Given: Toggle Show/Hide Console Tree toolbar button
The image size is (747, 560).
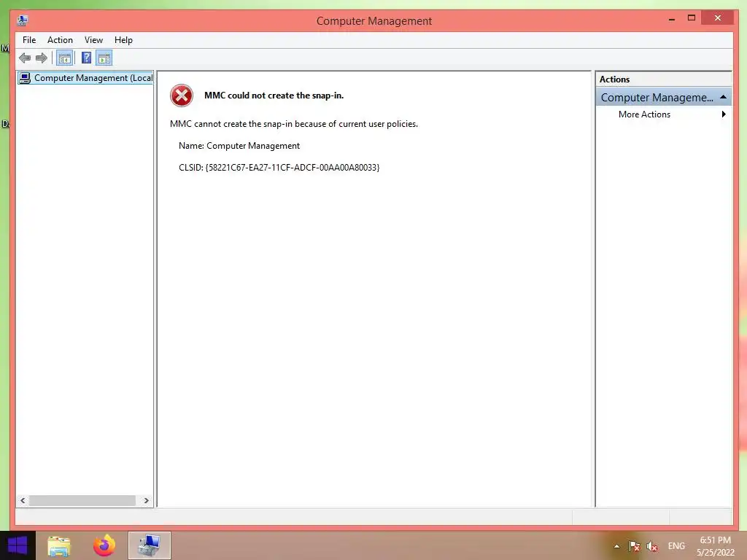Looking at the screenshot, I should [x=65, y=58].
